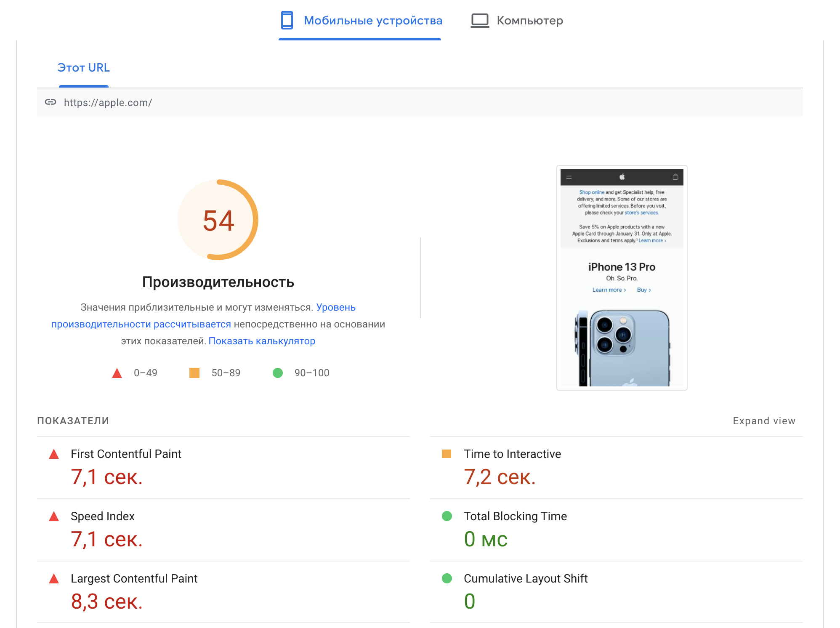The width and height of the screenshot is (840, 628).
Task: Click the performance score gauge showing 54
Action: tap(218, 220)
